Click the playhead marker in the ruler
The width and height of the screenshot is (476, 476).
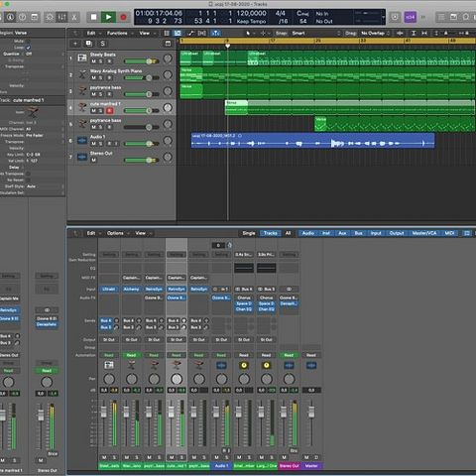click(x=227, y=46)
